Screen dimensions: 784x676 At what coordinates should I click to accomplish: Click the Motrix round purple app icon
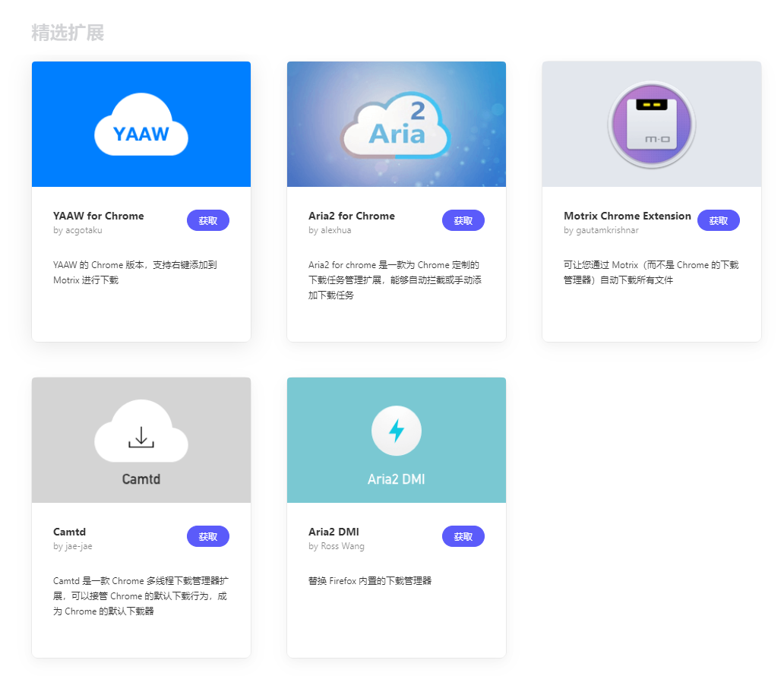point(652,124)
